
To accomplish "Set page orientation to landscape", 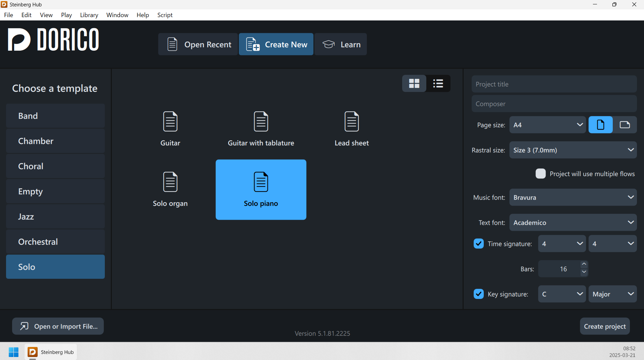I will [625, 125].
